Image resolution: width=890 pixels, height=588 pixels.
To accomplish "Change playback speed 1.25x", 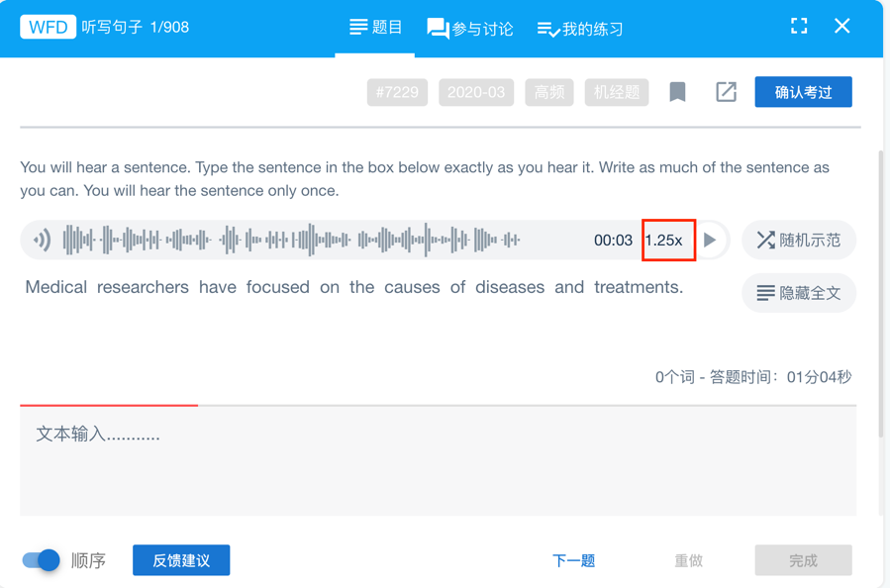I will point(664,241).
